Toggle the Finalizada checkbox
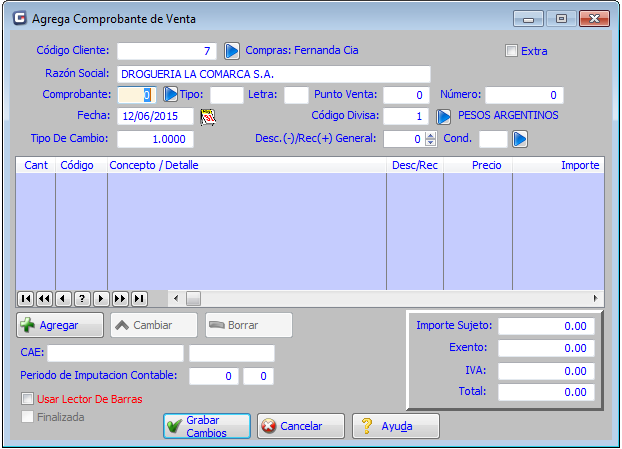This screenshot has width=622, height=449. pyautogui.click(x=28, y=417)
